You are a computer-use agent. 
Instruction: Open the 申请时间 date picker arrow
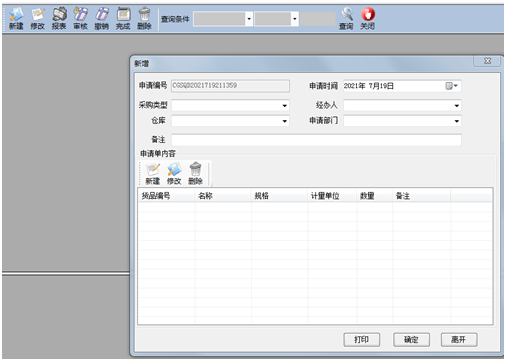[x=456, y=86]
